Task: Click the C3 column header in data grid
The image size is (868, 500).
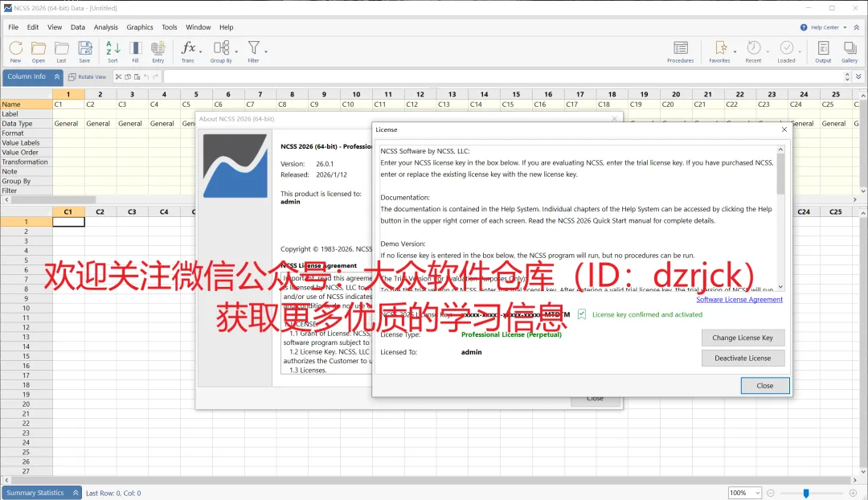Action: pyautogui.click(x=132, y=211)
